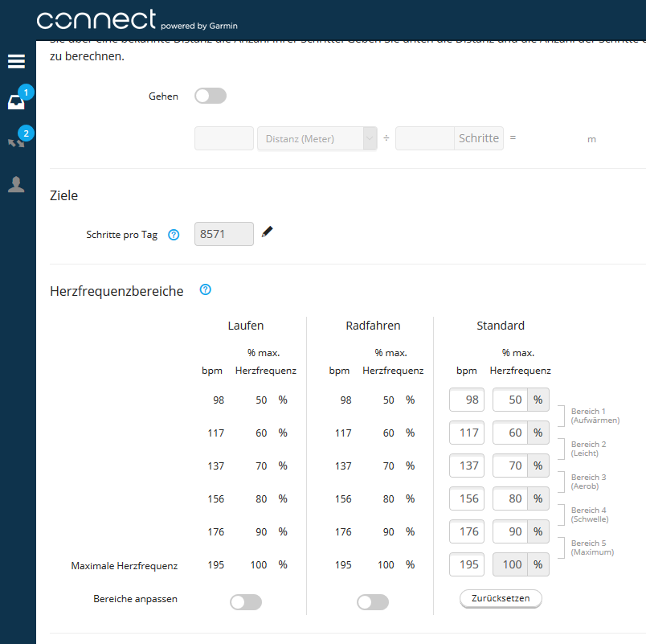Click the pencil icon to edit steps
Image resolution: width=646 pixels, height=644 pixels.
point(268,232)
